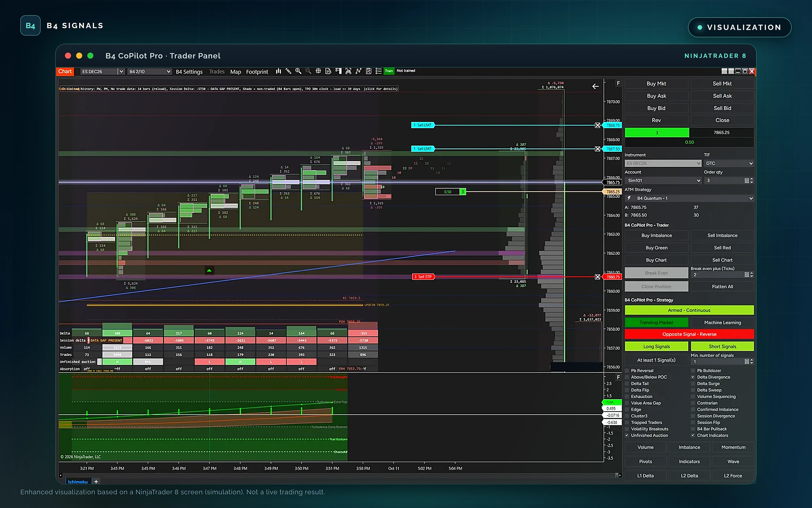812x508 pixels.
Task: Uncheck the Delta Divergence checkbox
Action: (x=693, y=377)
